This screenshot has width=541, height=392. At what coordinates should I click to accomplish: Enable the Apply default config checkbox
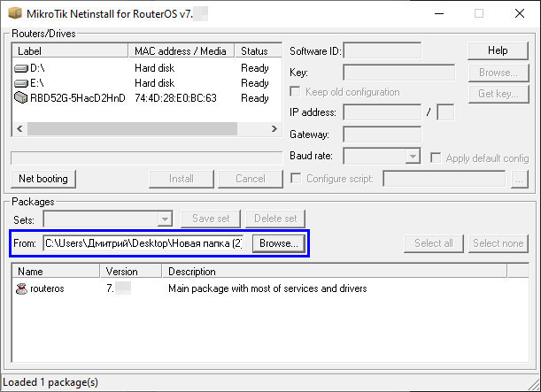436,158
